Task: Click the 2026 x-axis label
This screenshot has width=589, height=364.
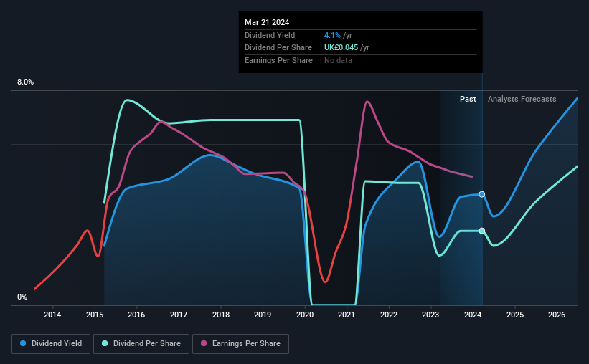Action: click(556, 315)
